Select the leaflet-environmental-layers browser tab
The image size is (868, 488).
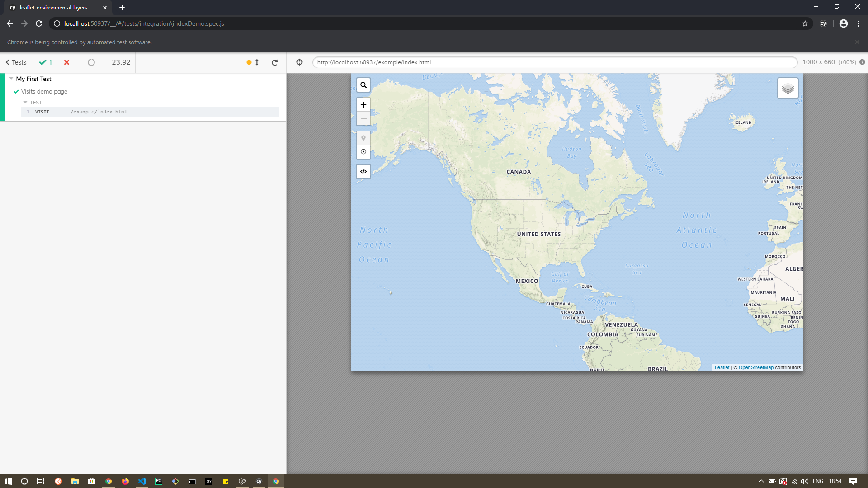pos(53,8)
